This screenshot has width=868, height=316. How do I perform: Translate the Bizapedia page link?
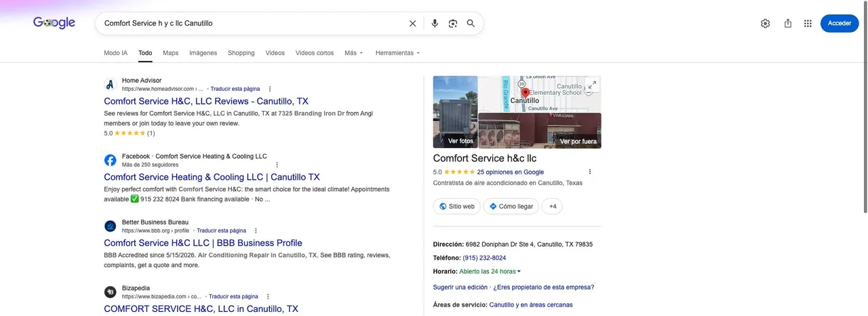(233, 296)
